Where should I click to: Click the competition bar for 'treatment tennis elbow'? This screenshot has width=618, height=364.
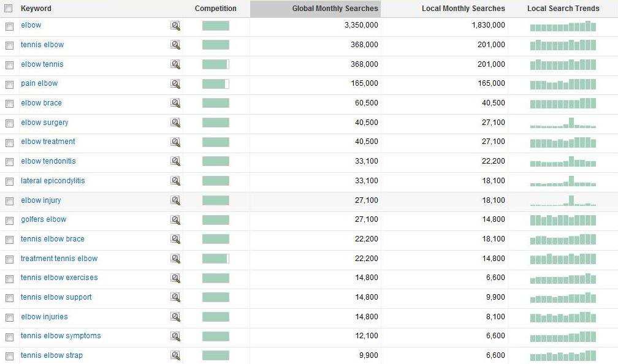coord(215,259)
